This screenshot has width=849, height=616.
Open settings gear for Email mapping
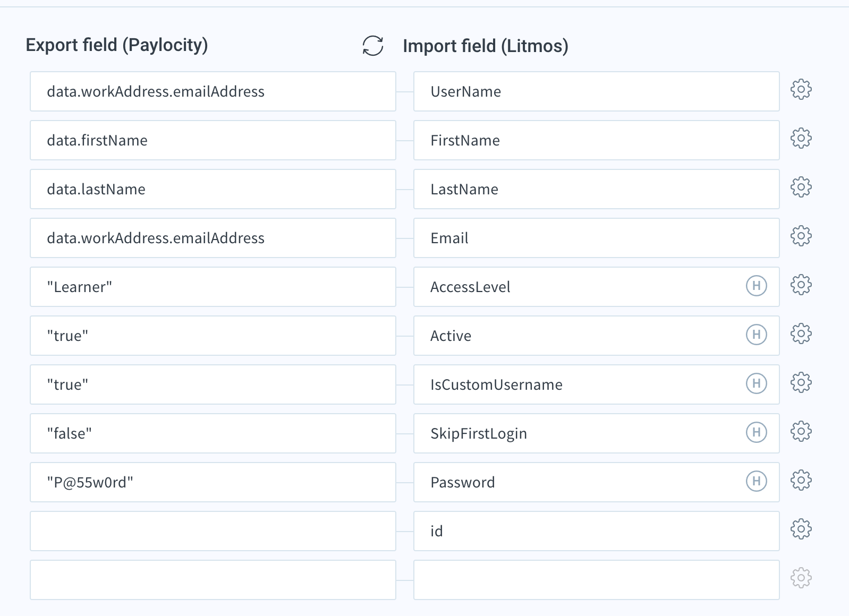[801, 236]
